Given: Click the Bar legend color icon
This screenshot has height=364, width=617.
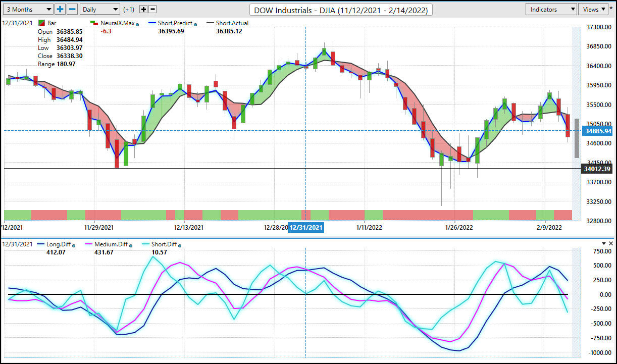Looking at the screenshot, I should point(42,23).
